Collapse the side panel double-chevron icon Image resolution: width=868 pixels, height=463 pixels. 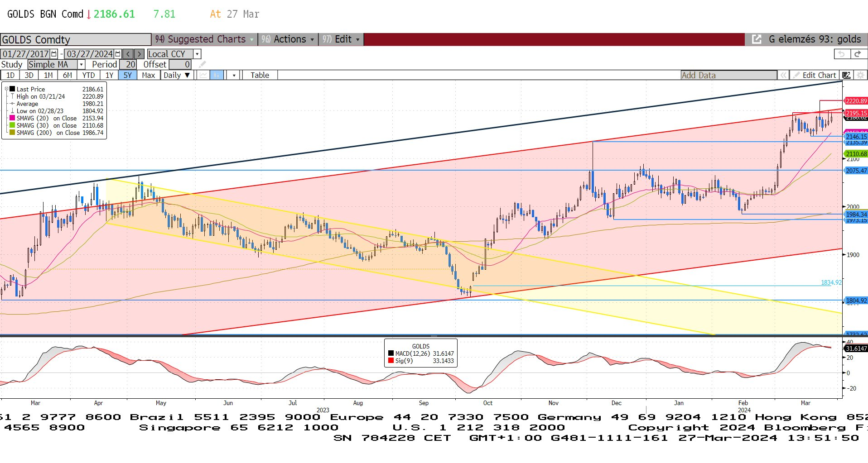pyautogui.click(x=783, y=75)
